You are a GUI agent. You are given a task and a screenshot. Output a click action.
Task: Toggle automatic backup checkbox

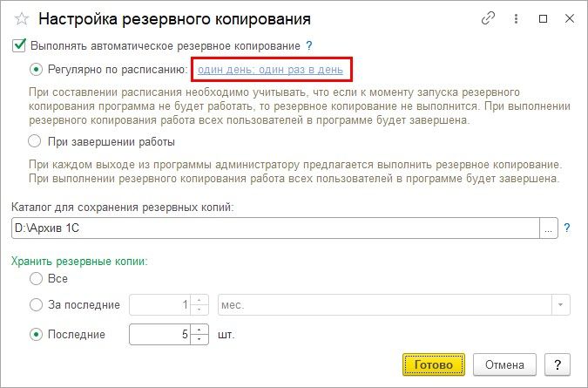(19, 45)
